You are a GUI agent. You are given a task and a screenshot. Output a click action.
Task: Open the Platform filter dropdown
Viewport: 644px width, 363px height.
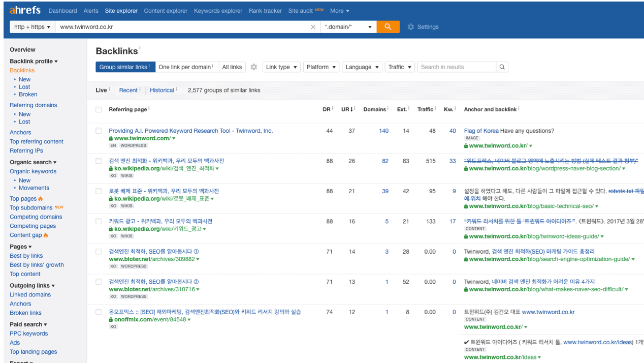tap(321, 67)
